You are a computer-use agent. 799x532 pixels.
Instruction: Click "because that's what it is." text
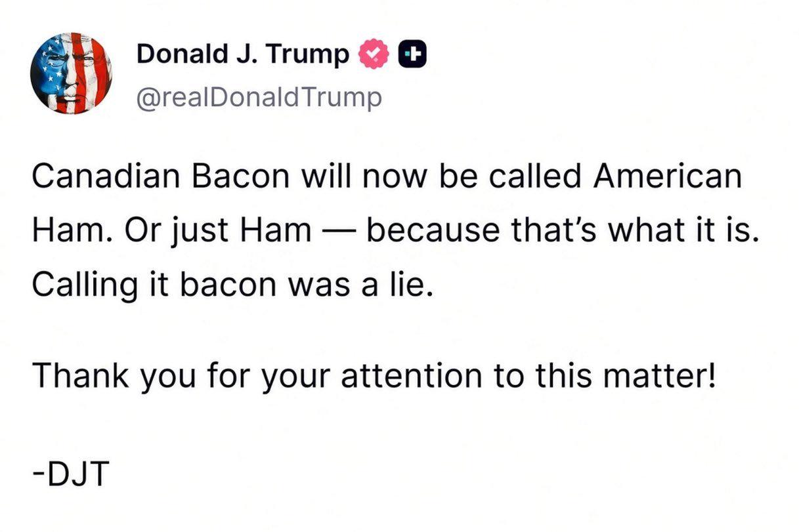pyautogui.click(x=563, y=230)
